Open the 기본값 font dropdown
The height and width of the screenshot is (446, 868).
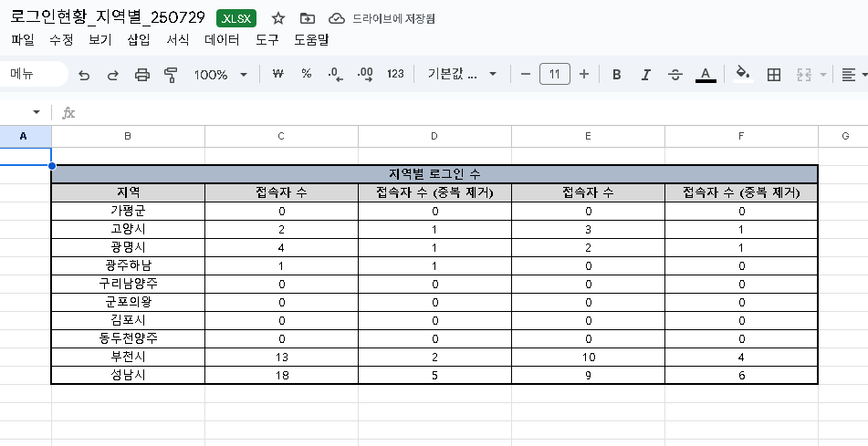[461, 75]
